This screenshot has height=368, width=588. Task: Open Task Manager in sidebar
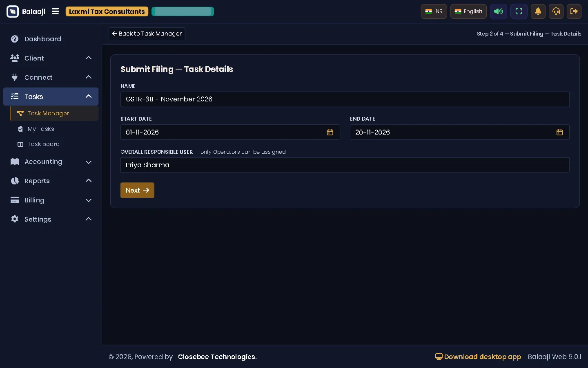[x=54, y=113]
